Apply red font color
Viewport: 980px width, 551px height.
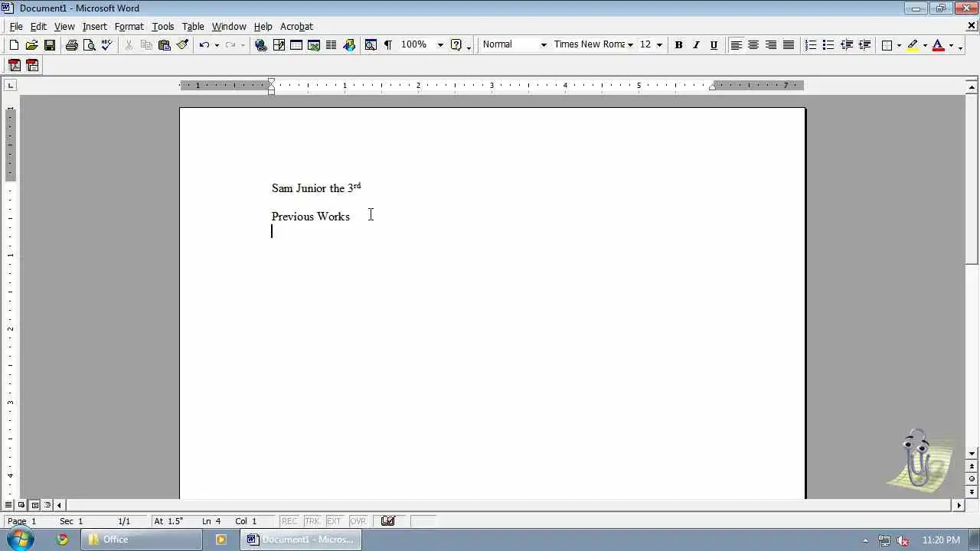click(x=939, y=45)
